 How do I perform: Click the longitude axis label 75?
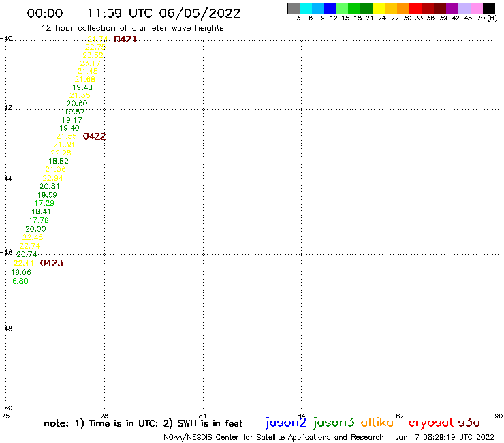(x=5, y=416)
